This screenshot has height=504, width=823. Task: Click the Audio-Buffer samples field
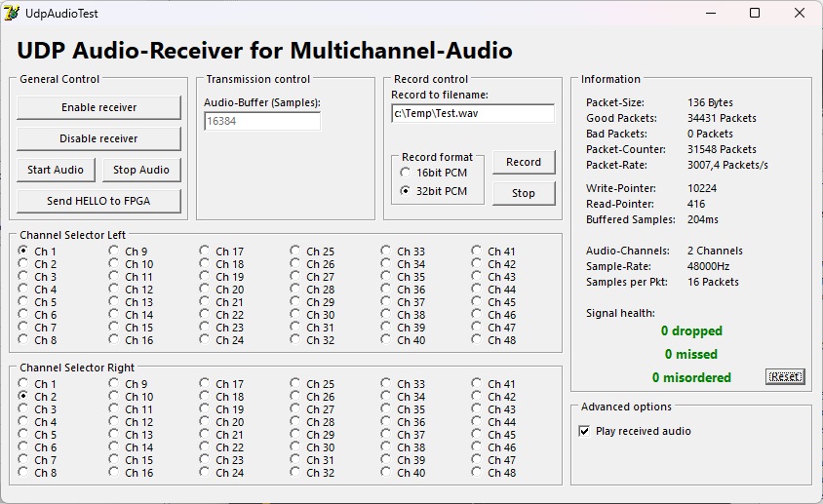(261, 122)
